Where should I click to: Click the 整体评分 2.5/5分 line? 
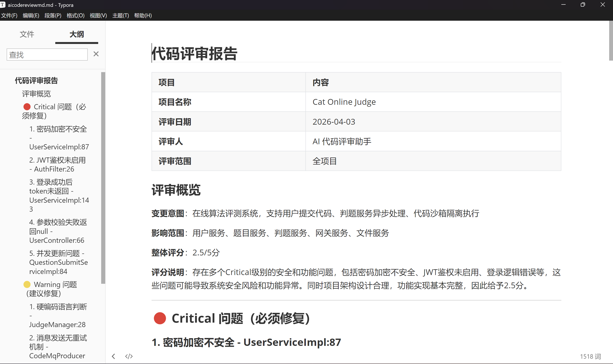point(185,253)
